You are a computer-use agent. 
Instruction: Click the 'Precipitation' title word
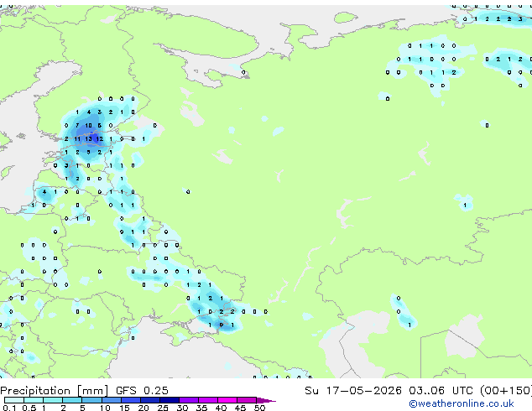[35, 391]
